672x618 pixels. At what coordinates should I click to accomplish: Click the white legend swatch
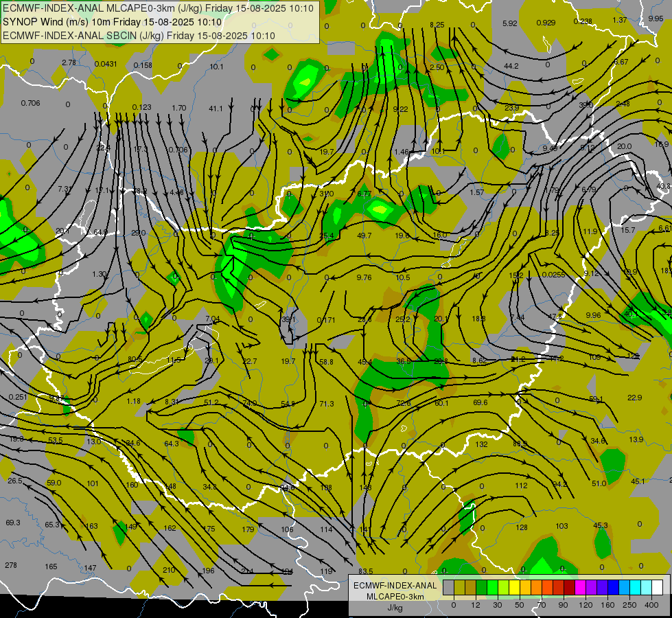658,588
